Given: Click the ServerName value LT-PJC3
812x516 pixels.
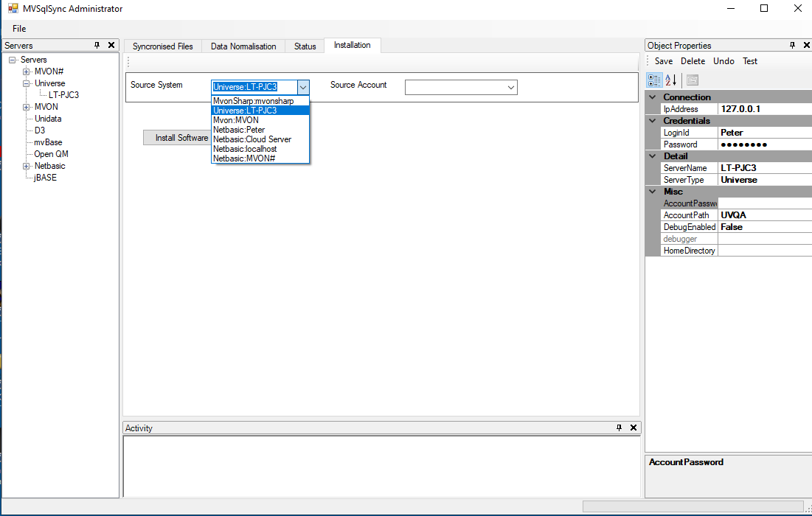Looking at the screenshot, I should (765, 167).
